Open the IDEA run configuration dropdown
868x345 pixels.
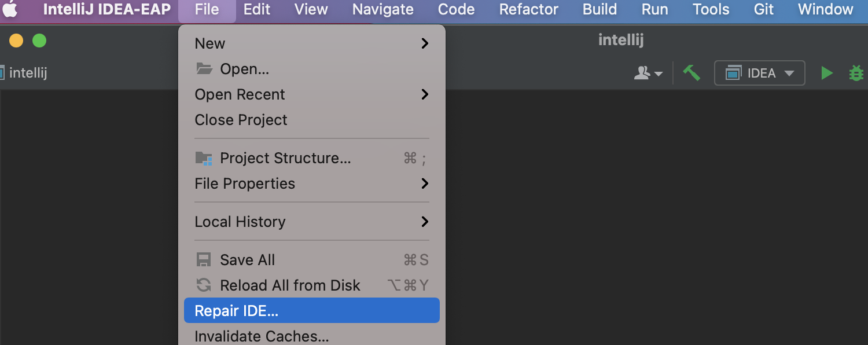coord(760,73)
